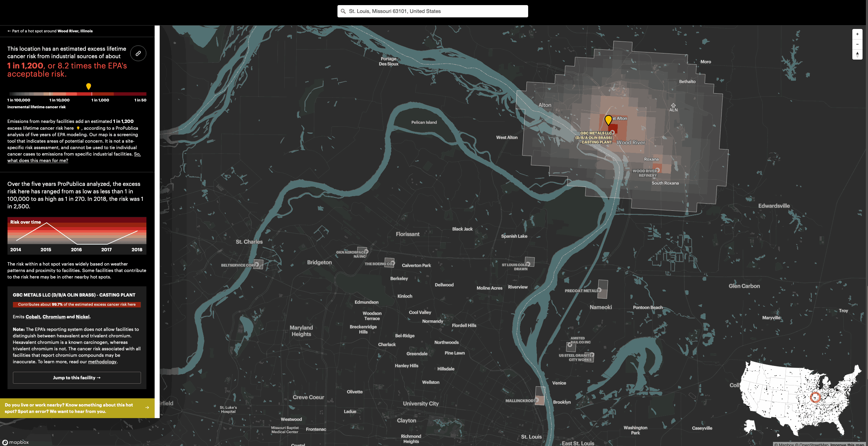Click the yellow feedback banner
The image size is (868, 446).
click(77, 408)
